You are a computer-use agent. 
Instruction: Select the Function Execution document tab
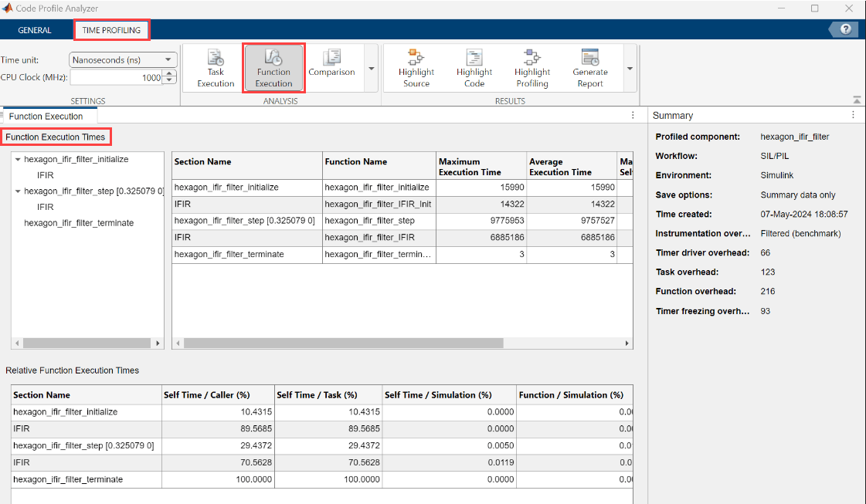46,117
